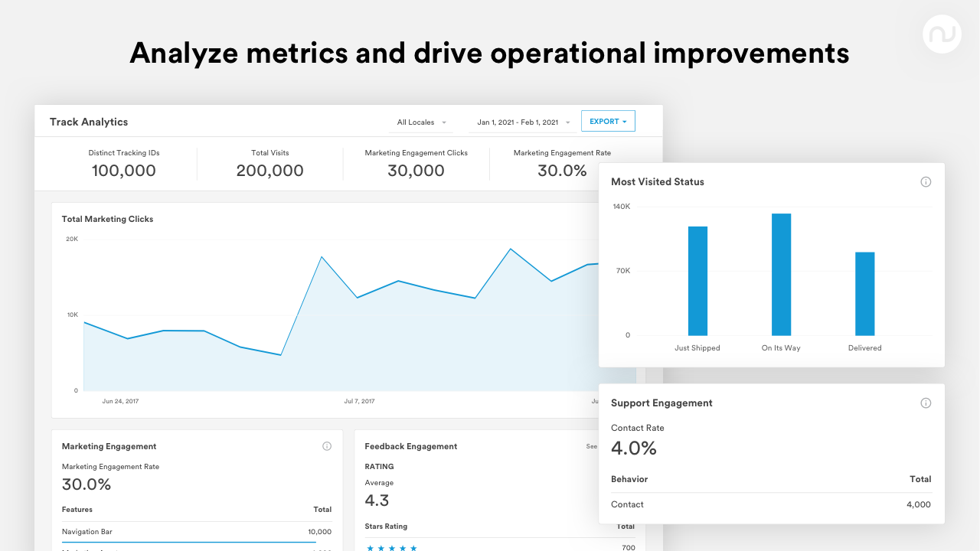Screen dimensions: 980x551
Task: Click the five-star rating row
Action: pos(500,548)
